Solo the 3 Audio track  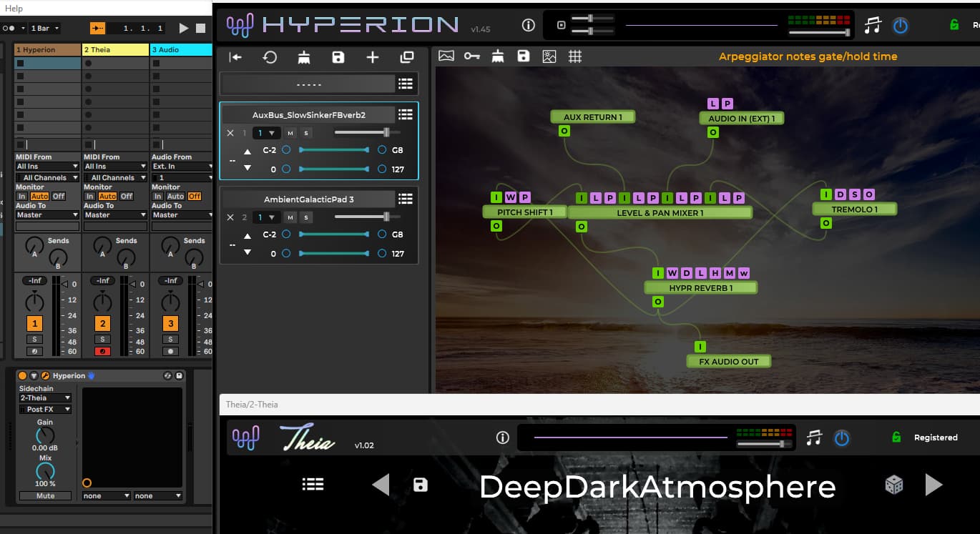click(x=170, y=339)
